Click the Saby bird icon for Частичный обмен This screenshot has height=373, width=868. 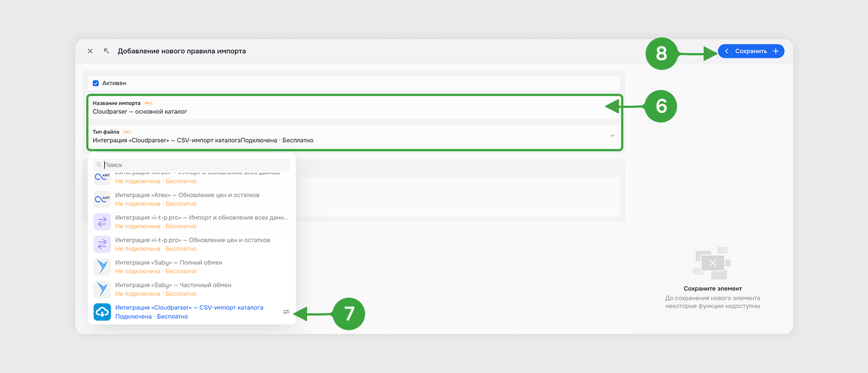point(102,289)
